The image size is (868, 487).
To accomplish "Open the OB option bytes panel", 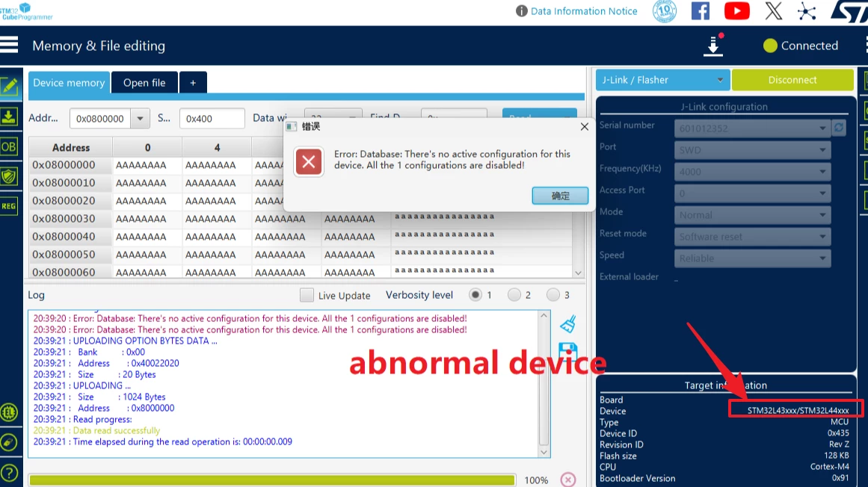I will click(9, 146).
